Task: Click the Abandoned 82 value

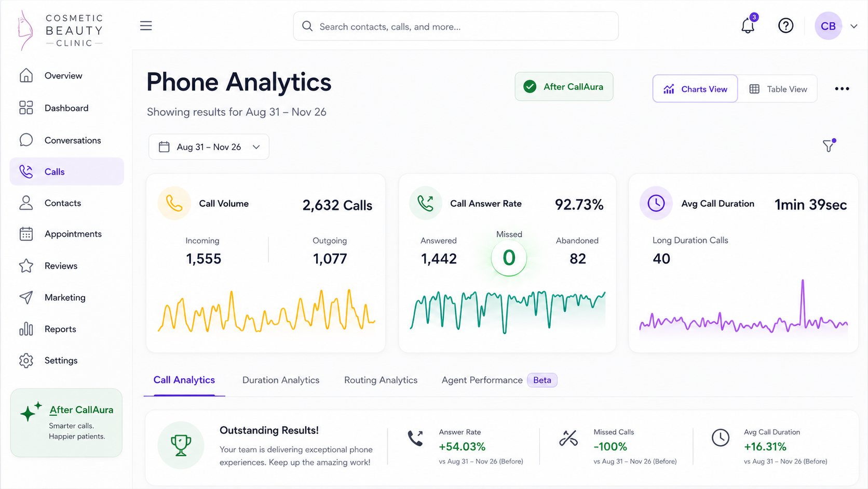Action: tap(577, 259)
